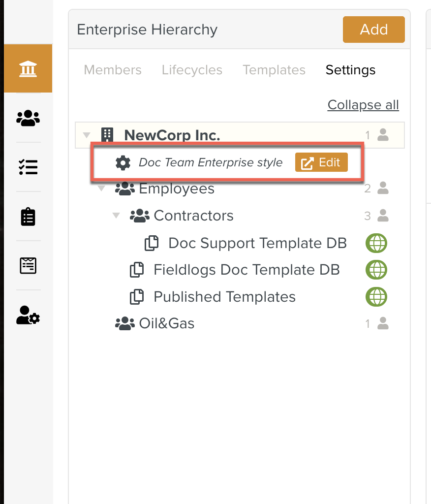Click the globe icon beside Published Templates
The image size is (431, 504).
(376, 297)
